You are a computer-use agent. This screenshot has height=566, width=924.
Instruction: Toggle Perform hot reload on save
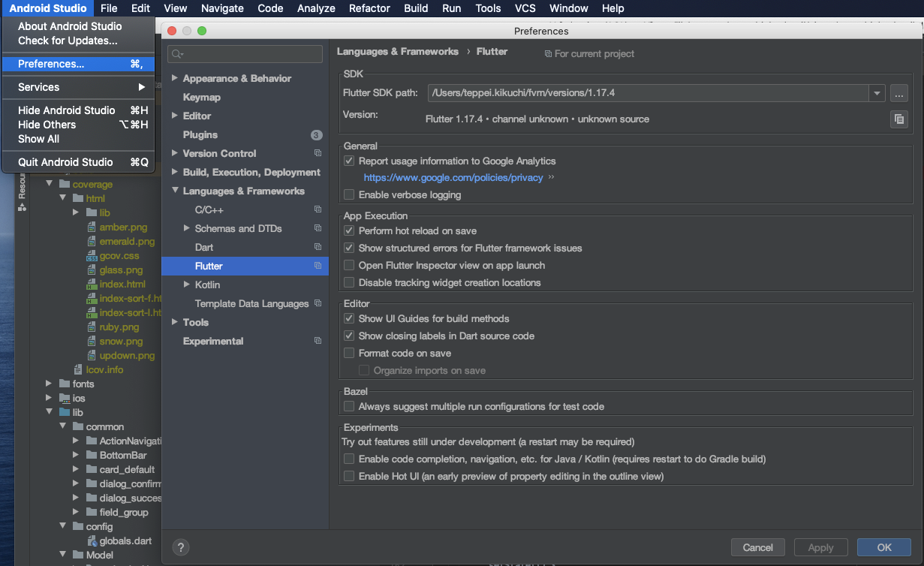pos(349,230)
